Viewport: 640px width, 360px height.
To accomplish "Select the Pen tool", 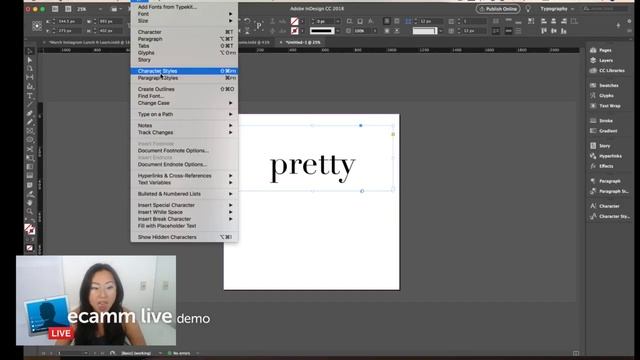I will (x=30, y=113).
